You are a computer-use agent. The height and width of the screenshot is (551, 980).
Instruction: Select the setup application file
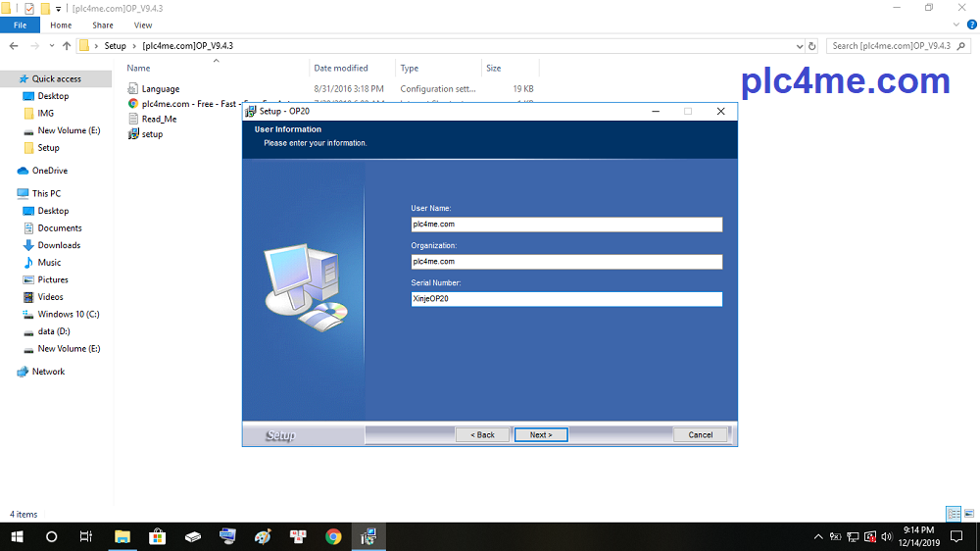[152, 134]
